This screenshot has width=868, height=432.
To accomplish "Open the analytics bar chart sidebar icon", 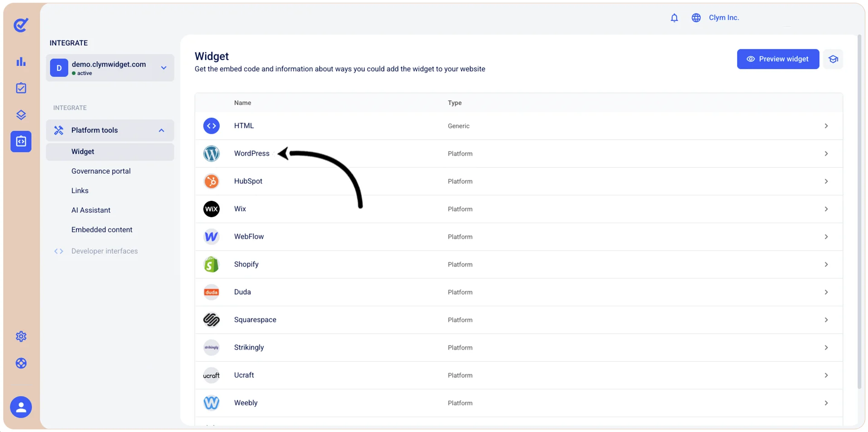I will point(21,62).
